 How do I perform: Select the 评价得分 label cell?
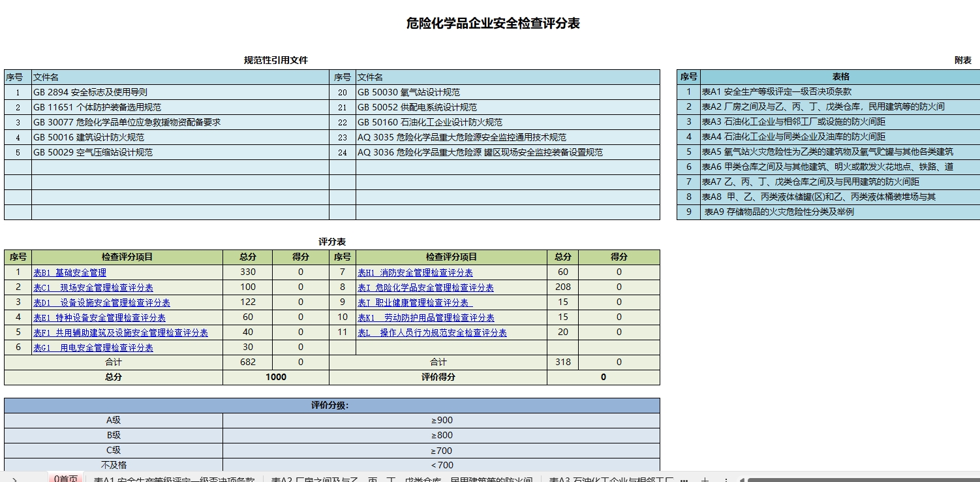click(x=438, y=377)
